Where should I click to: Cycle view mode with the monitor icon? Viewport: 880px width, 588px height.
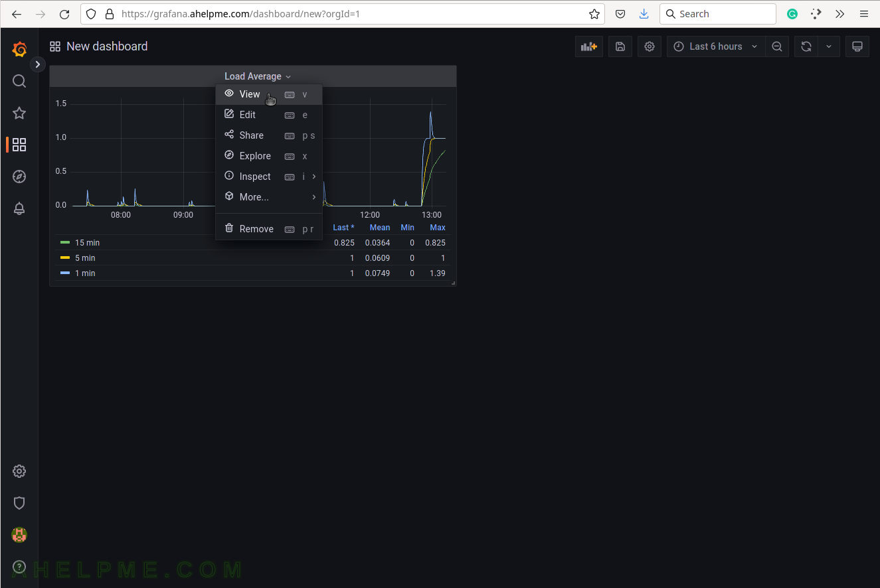tap(857, 46)
